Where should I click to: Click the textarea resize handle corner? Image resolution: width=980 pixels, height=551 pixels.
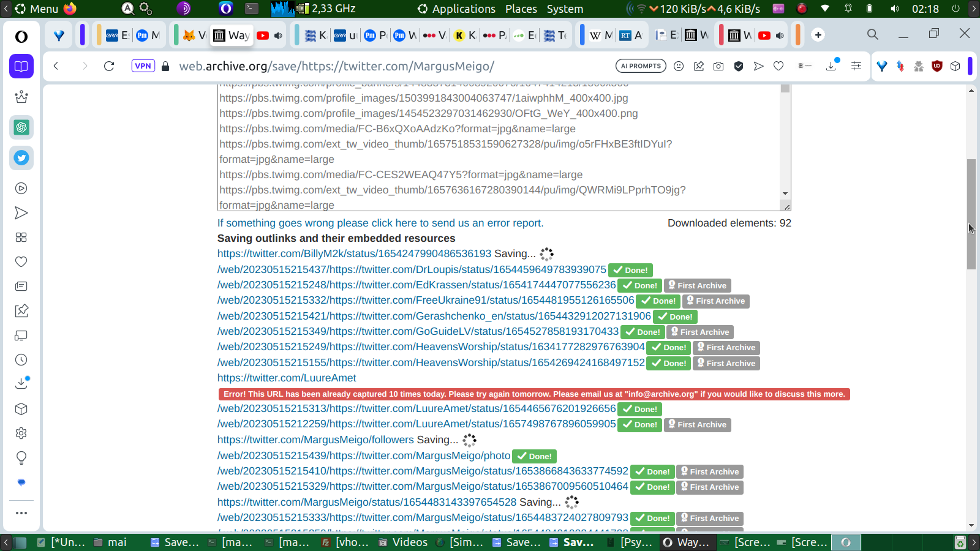(x=786, y=207)
